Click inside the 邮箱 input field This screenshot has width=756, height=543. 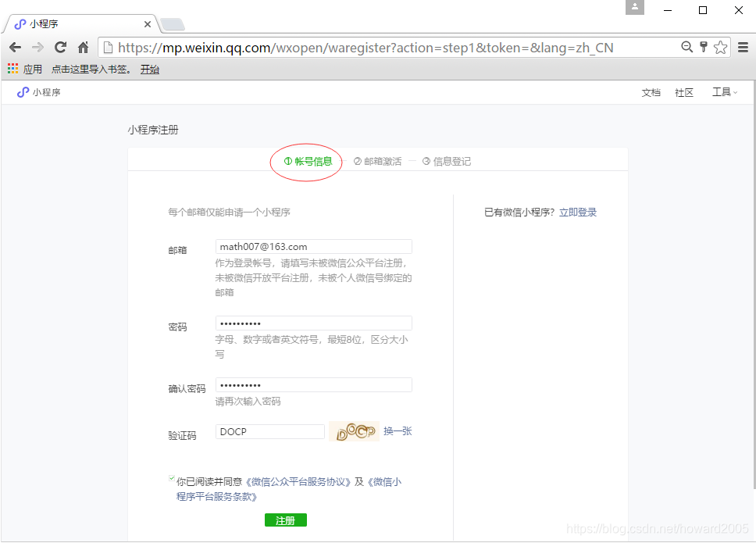(312, 246)
